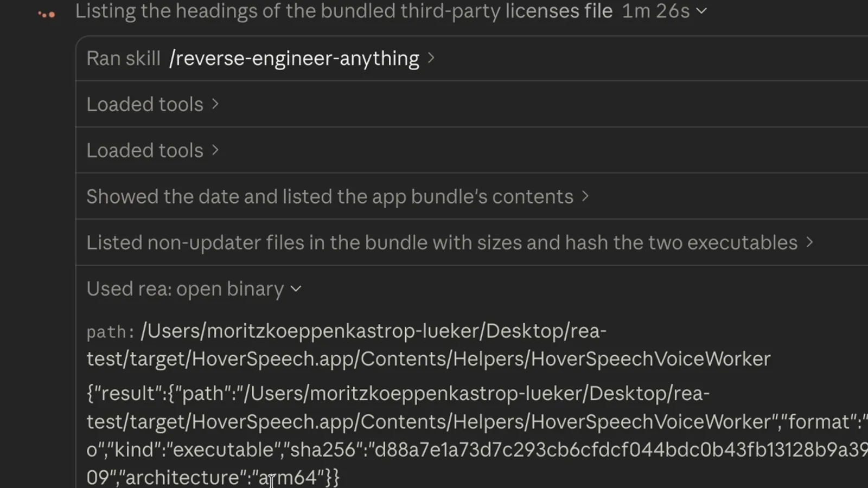Click the '"architecture":"arm64"' text in result
This screenshot has height=488, width=868.
pos(221,477)
